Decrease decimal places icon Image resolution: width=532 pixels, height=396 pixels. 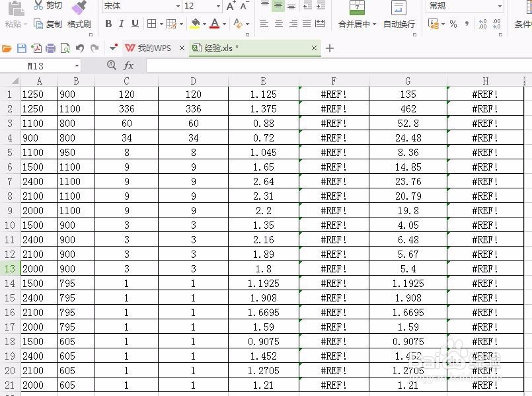tap(496, 24)
